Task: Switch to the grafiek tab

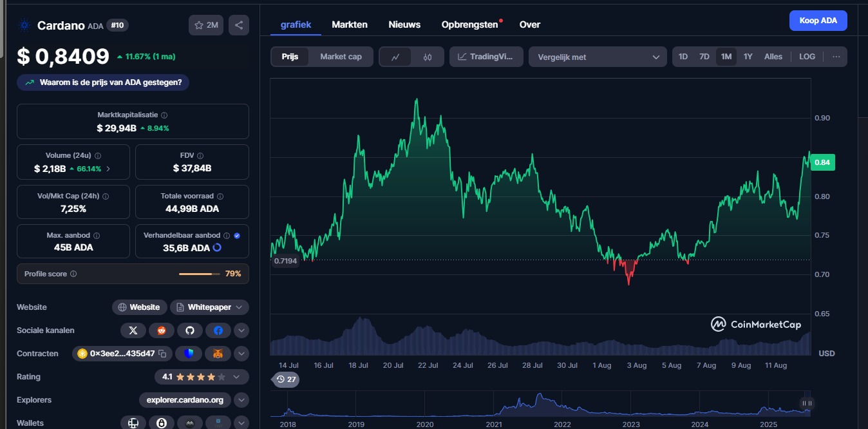Action: coord(296,24)
